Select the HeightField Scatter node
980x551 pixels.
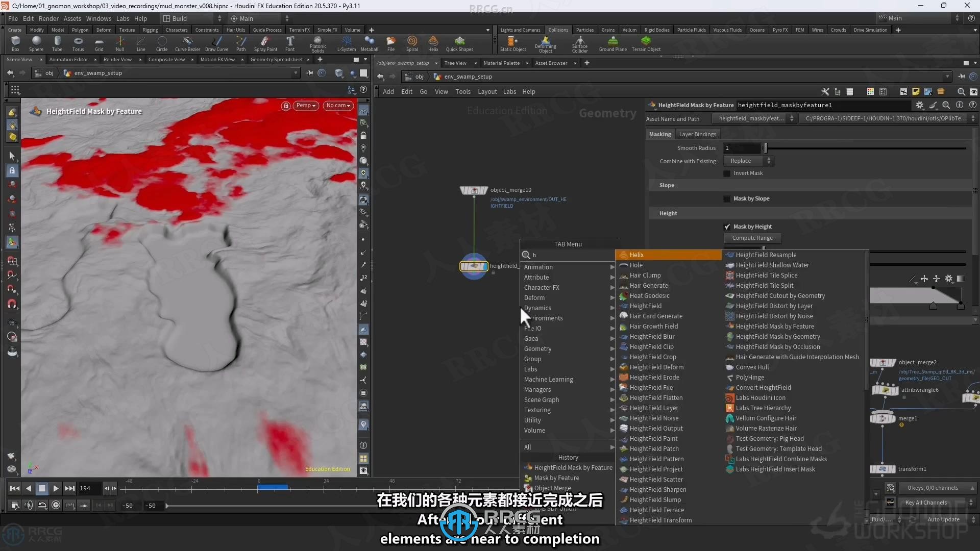point(656,479)
